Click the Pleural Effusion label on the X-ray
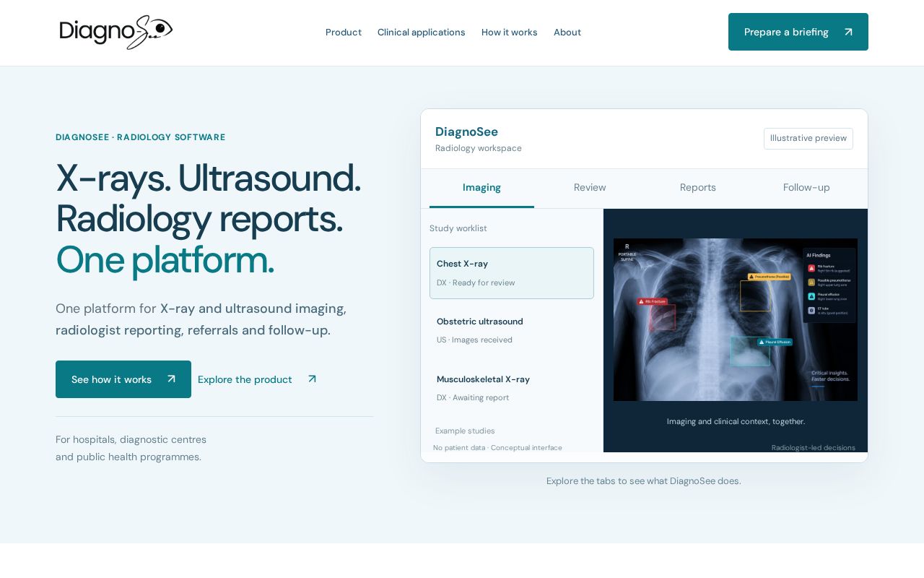 775,342
